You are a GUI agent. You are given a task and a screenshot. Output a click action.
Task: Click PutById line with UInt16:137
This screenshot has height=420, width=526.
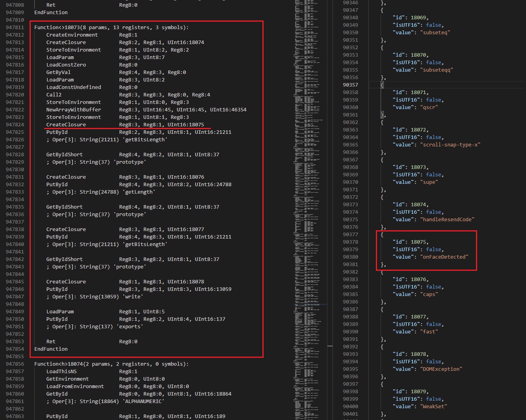click(136, 319)
